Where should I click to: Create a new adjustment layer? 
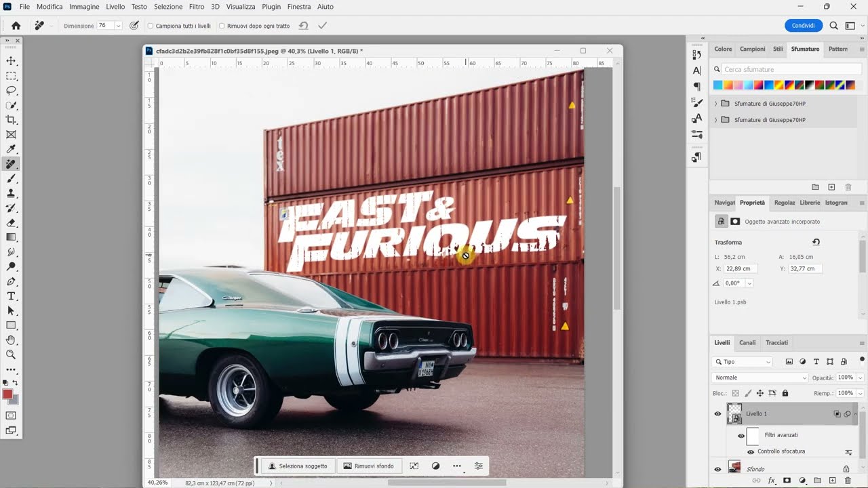click(802, 481)
